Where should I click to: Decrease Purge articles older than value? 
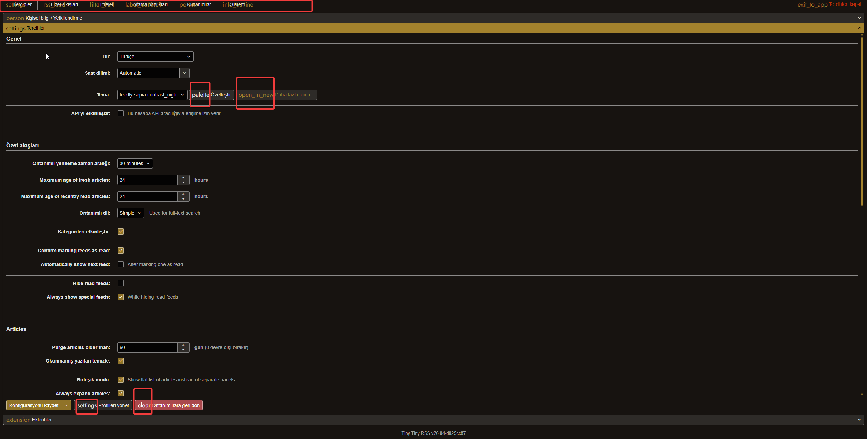point(183,350)
